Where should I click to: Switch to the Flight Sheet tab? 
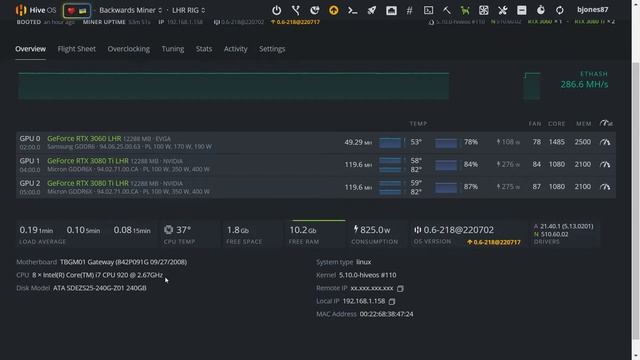tap(77, 49)
